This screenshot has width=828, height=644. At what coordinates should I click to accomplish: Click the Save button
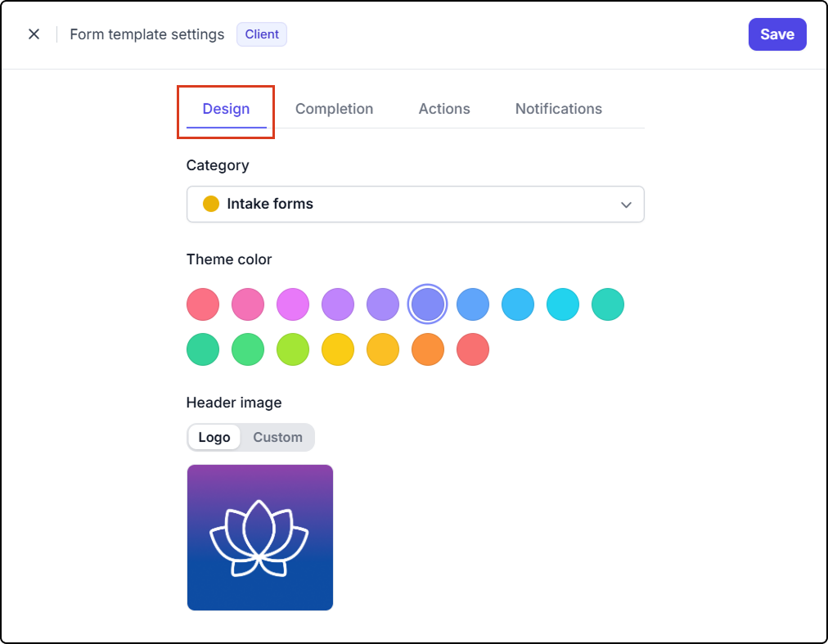[x=776, y=34]
